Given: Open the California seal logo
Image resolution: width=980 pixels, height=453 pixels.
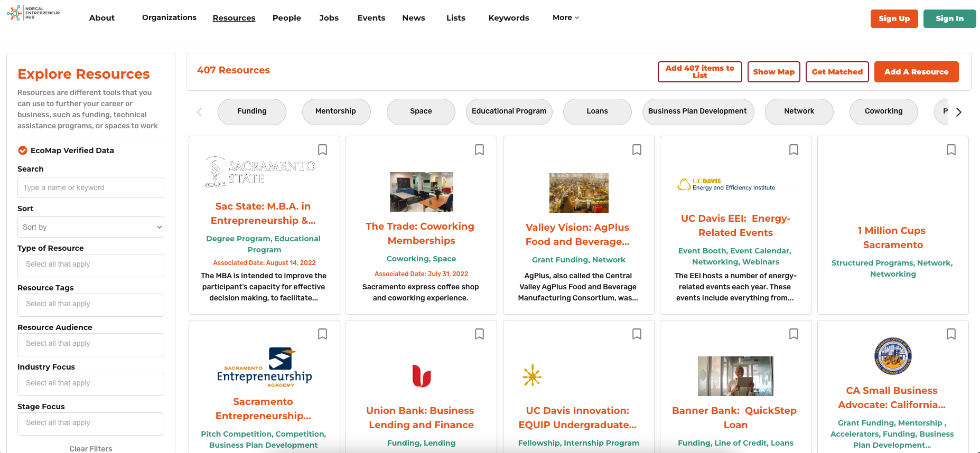Looking at the screenshot, I should 893,356.
